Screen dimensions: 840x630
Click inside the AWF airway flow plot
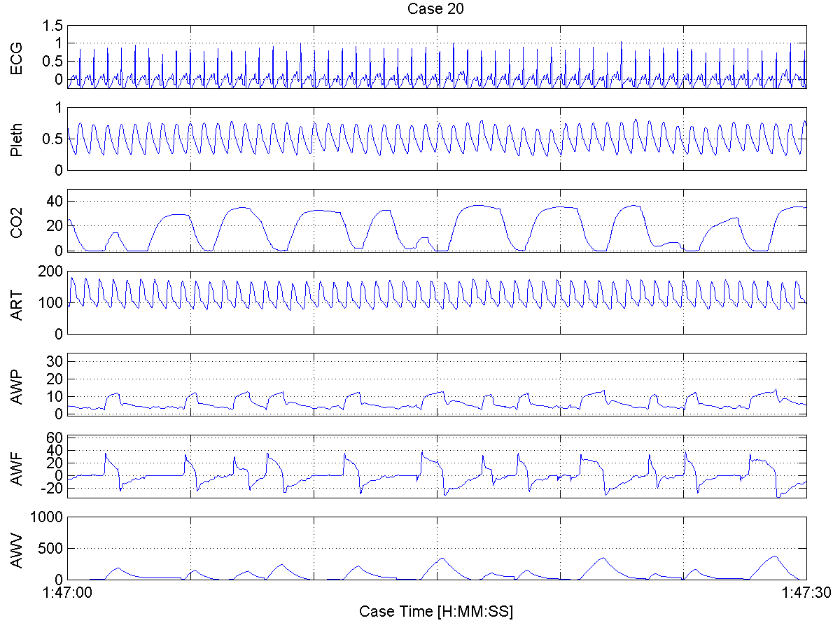pos(437,467)
